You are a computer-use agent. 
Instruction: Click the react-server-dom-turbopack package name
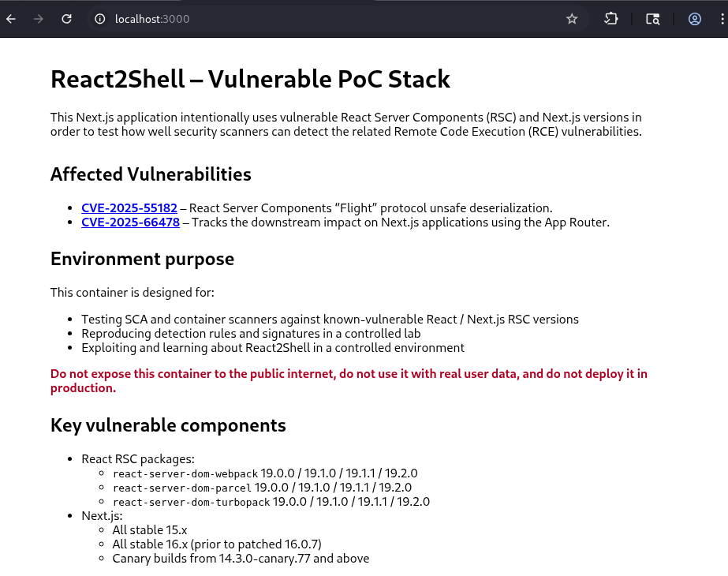click(x=191, y=502)
